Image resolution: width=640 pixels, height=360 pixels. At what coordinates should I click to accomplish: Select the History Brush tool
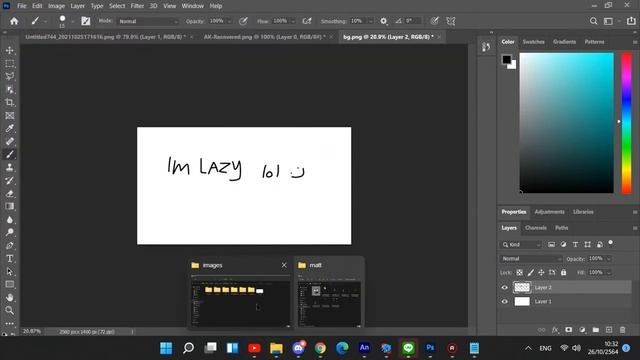(10, 180)
